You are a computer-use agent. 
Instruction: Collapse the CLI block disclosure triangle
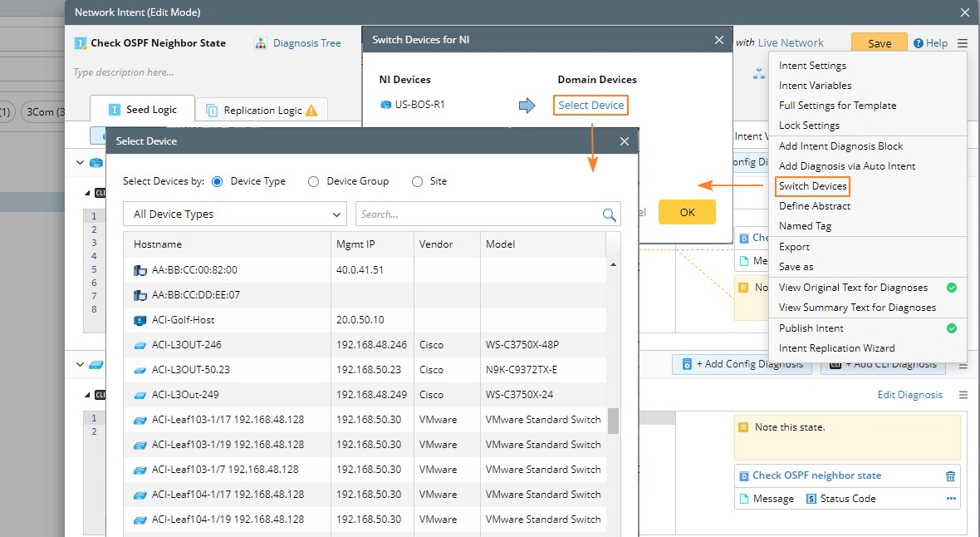pos(88,193)
